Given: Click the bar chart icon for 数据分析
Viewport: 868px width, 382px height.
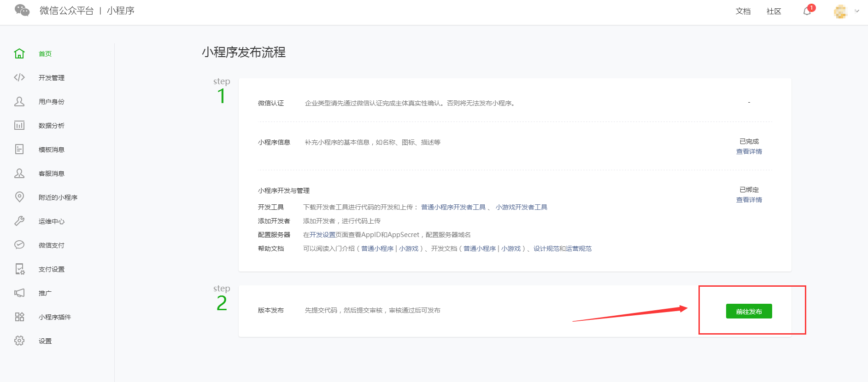Looking at the screenshot, I should (19, 125).
